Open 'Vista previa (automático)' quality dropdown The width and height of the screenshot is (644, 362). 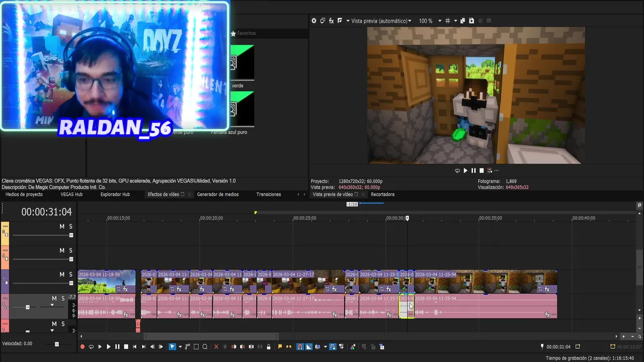[381, 21]
